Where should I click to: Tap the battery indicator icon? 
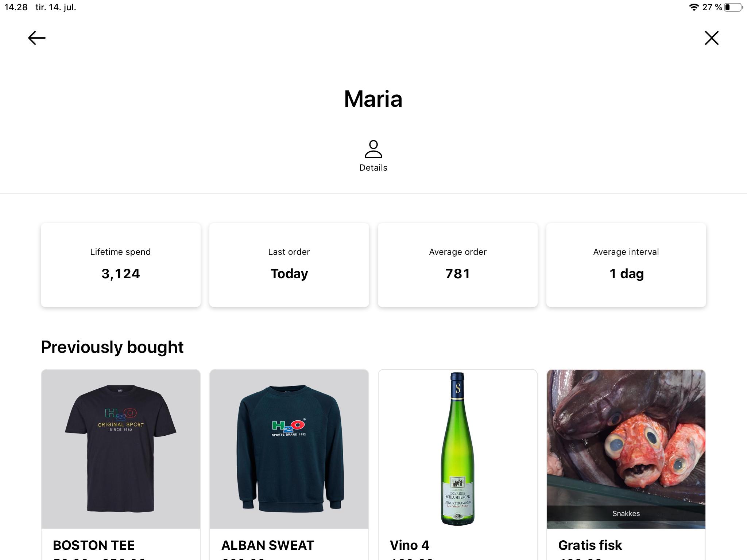(733, 7)
